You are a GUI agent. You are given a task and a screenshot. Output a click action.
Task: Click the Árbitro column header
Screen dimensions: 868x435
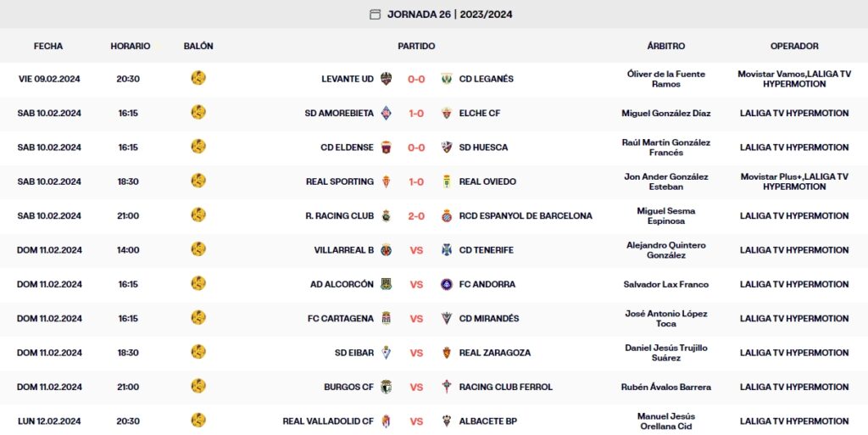point(665,46)
